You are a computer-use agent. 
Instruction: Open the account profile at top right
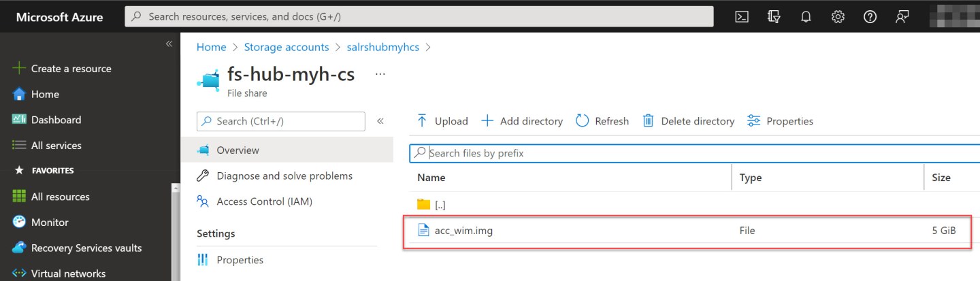coord(955,16)
